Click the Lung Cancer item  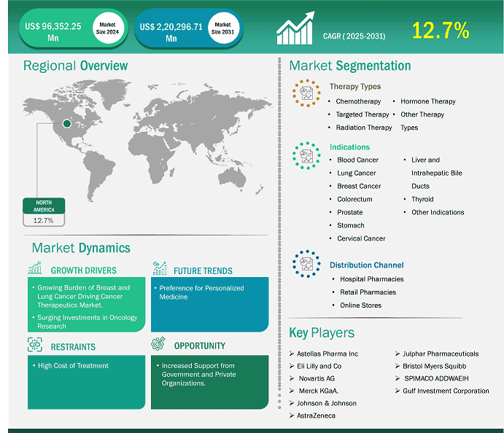pos(357,173)
